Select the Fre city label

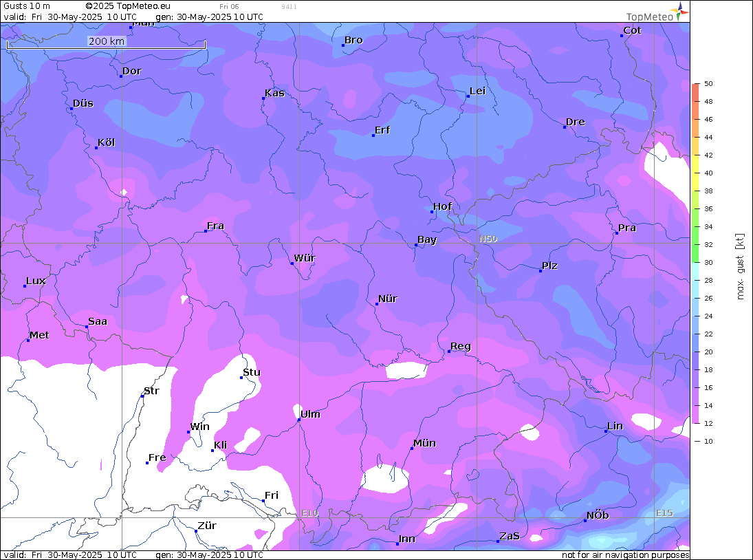157,457
